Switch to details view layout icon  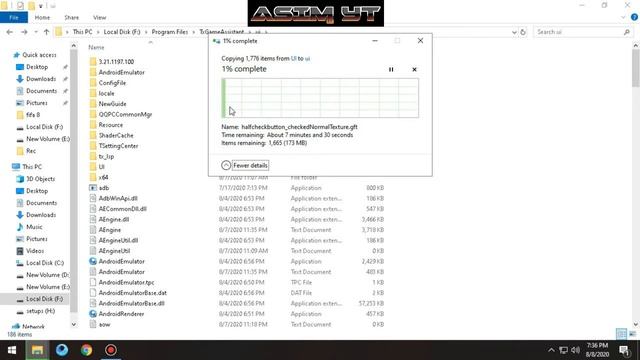pos(621,334)
